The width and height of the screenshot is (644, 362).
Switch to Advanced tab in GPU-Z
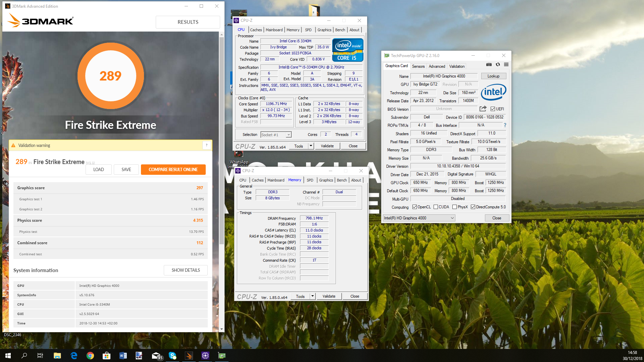point(437,66)
